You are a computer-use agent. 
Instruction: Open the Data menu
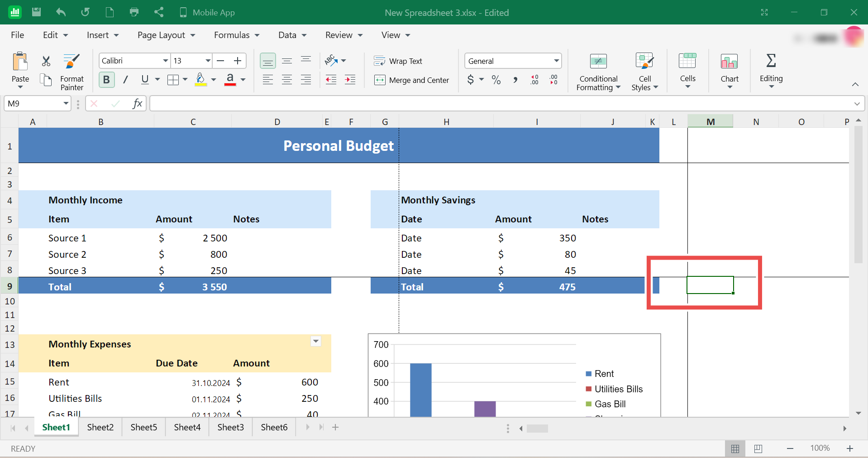[x=292, y=35]
